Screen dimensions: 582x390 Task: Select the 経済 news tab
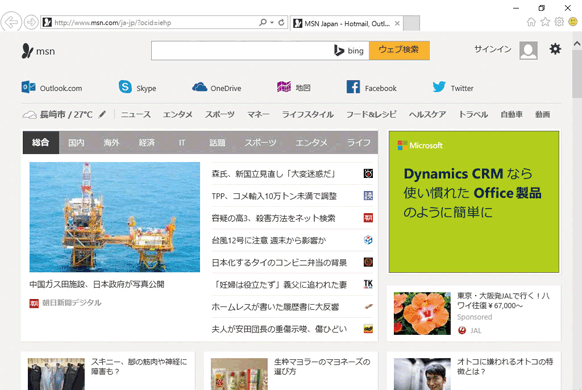click(147, 142)
